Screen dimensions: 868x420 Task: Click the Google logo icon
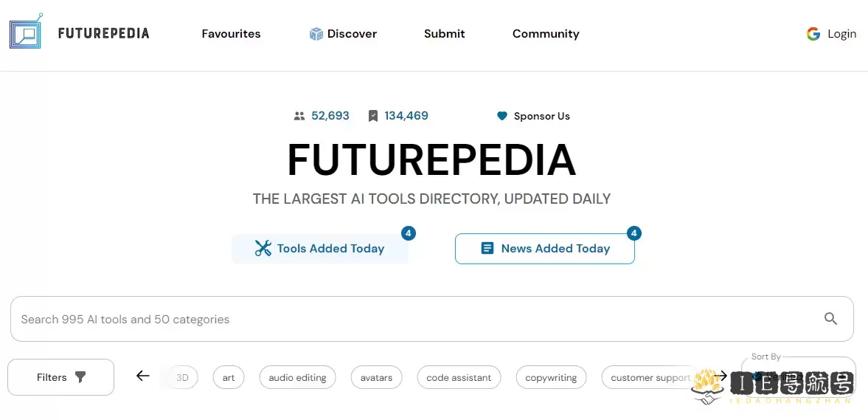point(813,34)
